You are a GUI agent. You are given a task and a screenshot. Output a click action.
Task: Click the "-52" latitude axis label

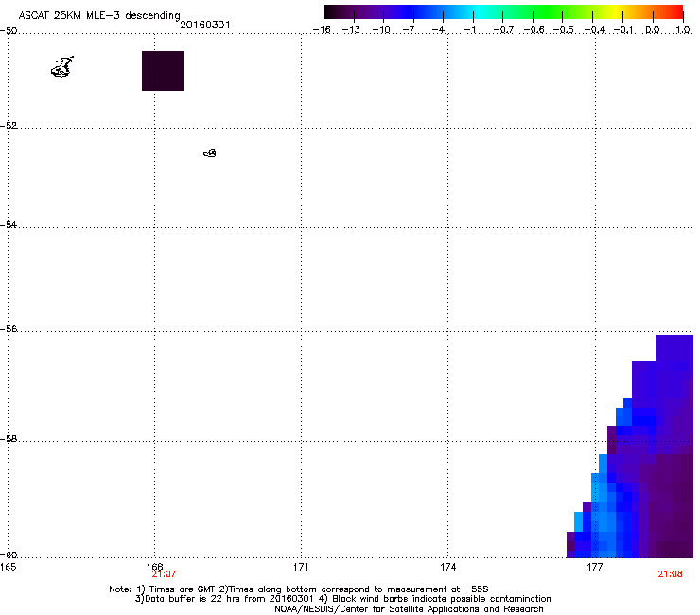click(9, 126)
